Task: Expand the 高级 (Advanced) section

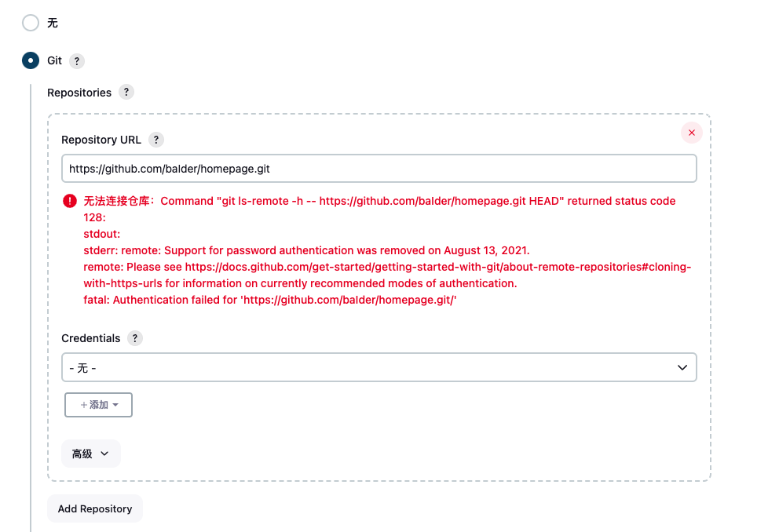Action: click(x=91, y=454)
